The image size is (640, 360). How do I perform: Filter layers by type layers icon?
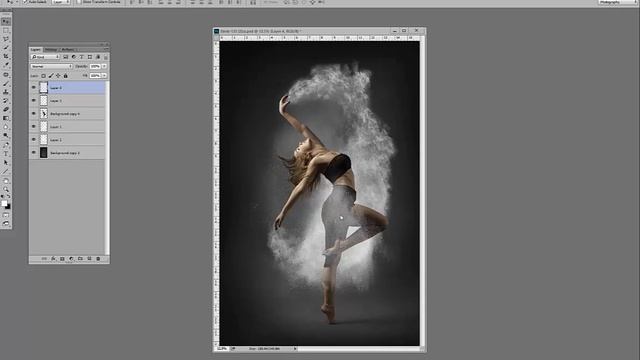pyautogui.click(x=82, y=57)
